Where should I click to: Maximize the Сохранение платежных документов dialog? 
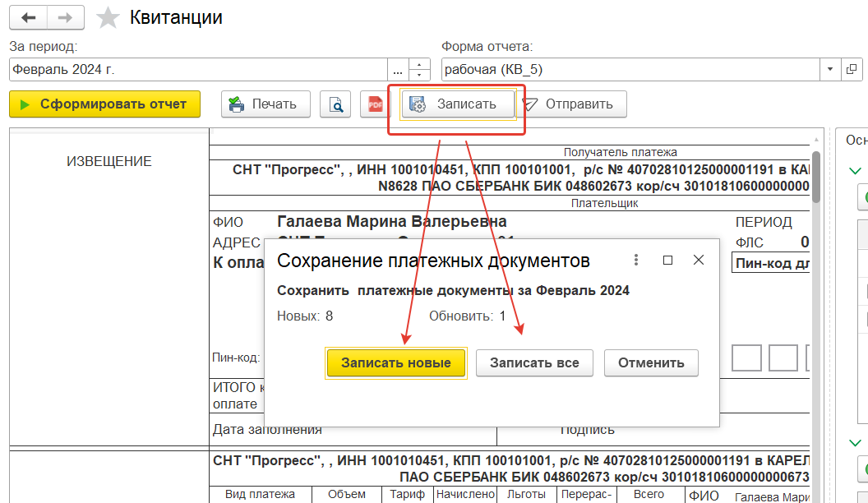[667, 260]
